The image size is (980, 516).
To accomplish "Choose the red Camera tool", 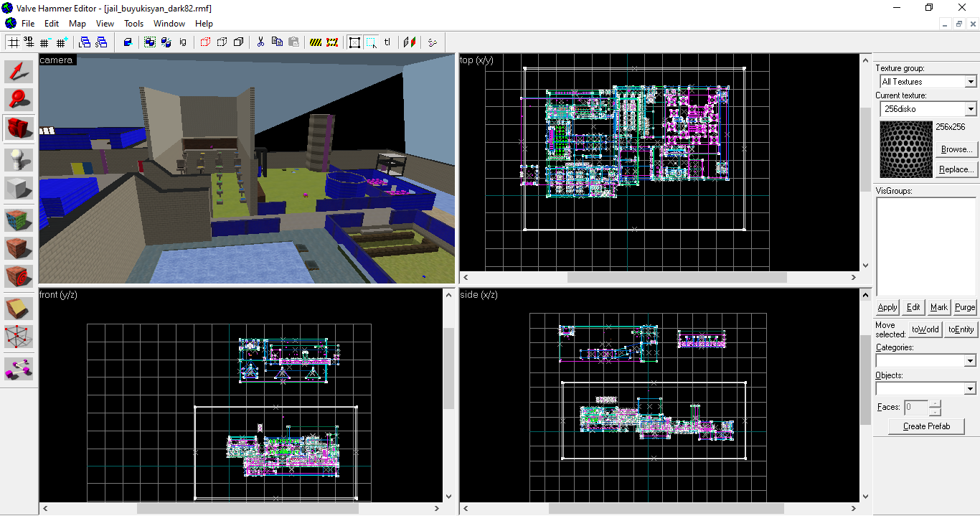I will [x=19, y=129].
